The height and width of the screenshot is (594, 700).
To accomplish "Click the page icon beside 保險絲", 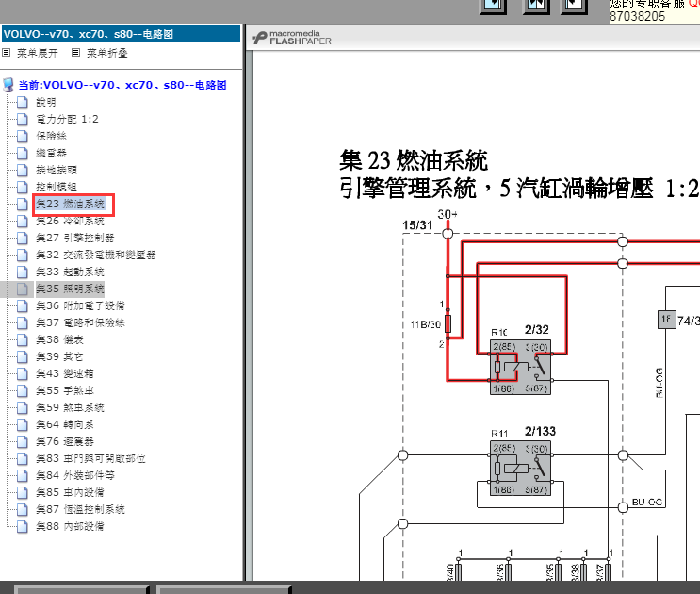I will 23,136.
